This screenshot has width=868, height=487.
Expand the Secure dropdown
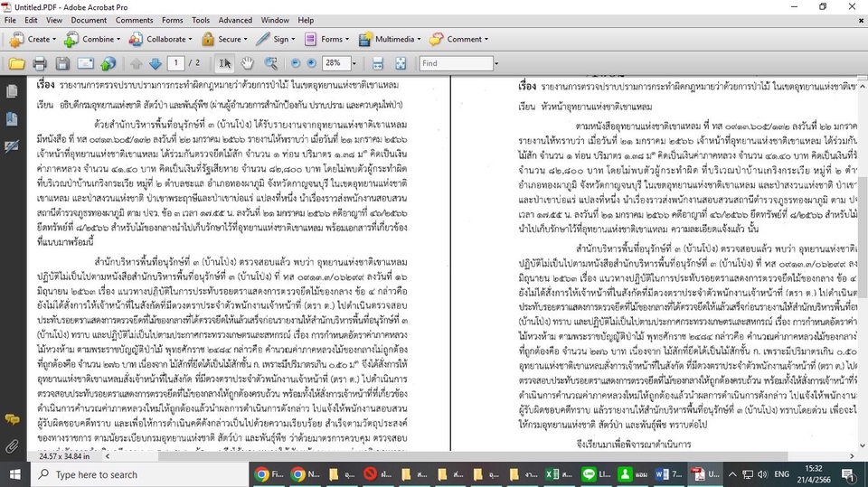click(246, 39)
